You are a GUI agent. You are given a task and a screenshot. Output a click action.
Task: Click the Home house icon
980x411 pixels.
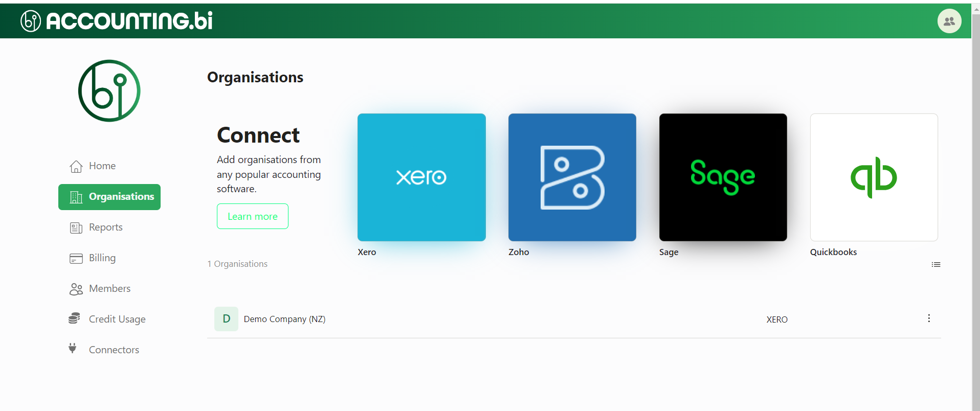click(76, 166)
